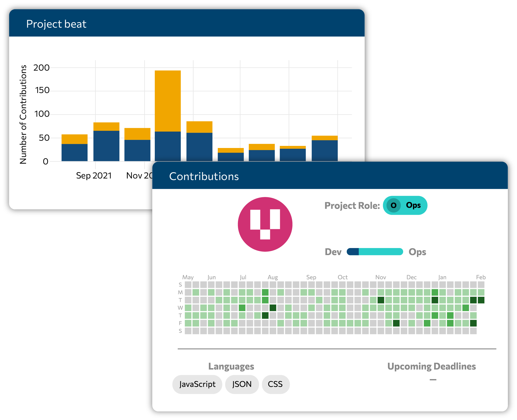This screenshot has width=517, height=420.
Task: Click the Project beat panel title
Action: coord(56,24)
